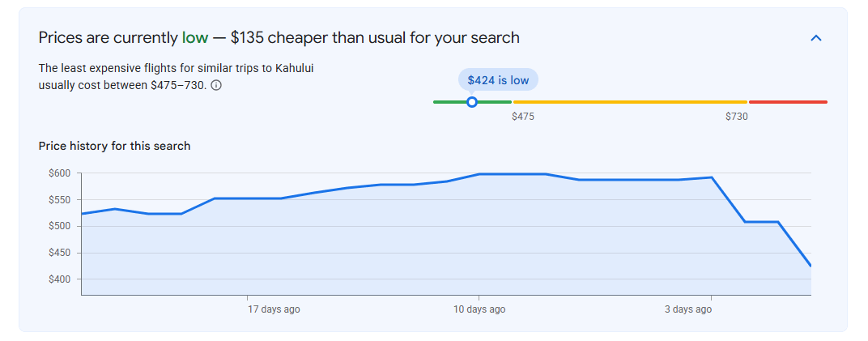Click the '3 days ago' axis marker
The height and width of the screenshot is (341, 868).
(x=688, y=309)
